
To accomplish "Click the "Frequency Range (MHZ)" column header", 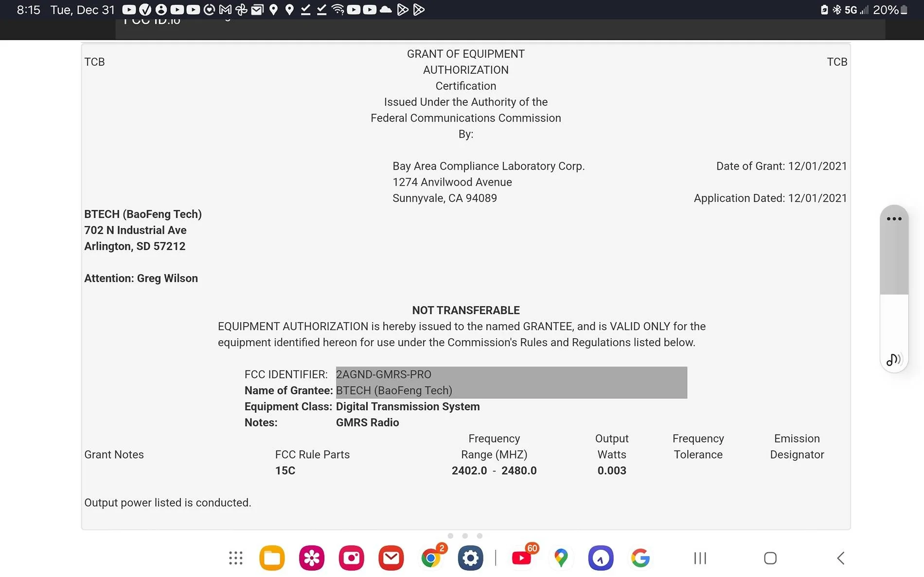I will pos(494,447).
